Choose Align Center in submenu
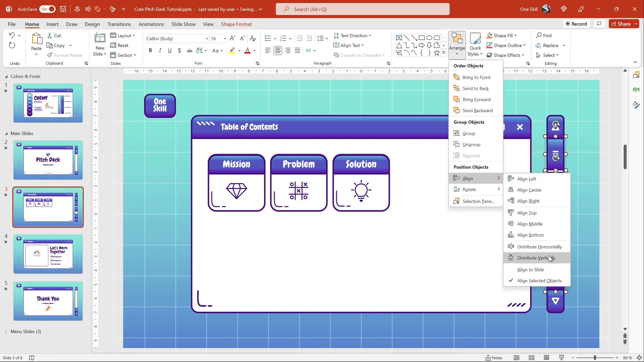The image size is (644, 362). pyautogui.click(x=537, y=190)
